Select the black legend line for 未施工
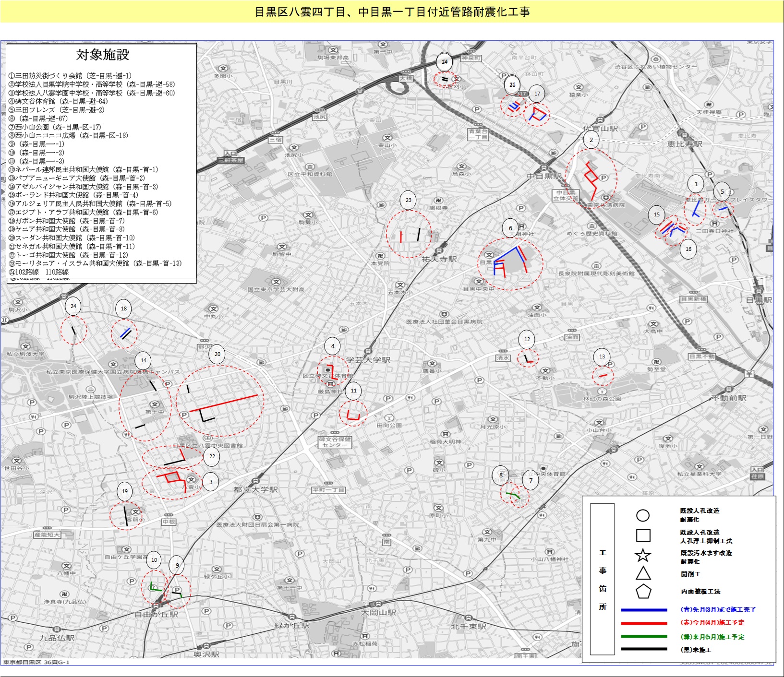The width and height of the screenshot is (784, 677). 643,649
